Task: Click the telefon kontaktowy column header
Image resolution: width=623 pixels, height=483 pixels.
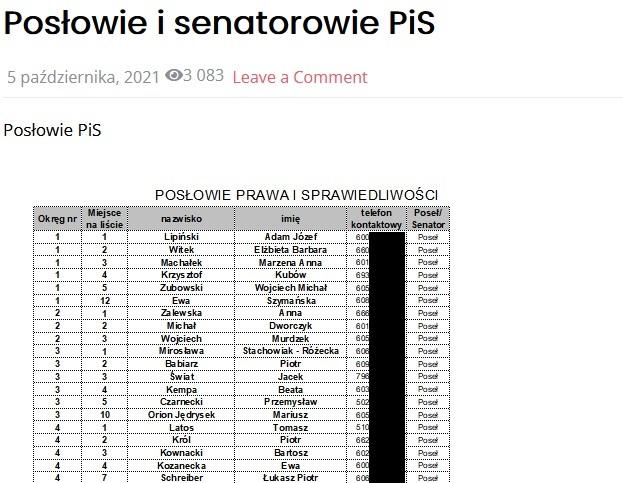Action: (376, 219)
